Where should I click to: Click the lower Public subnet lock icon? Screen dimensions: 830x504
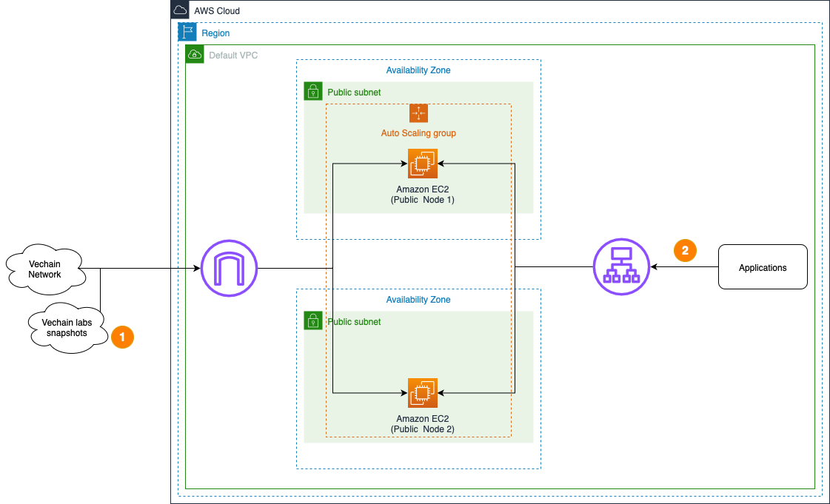point(313,321)
